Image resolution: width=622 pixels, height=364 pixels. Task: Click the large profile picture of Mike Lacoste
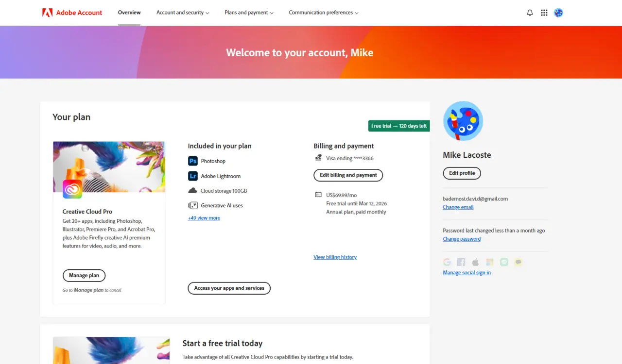tap(463, 121)
